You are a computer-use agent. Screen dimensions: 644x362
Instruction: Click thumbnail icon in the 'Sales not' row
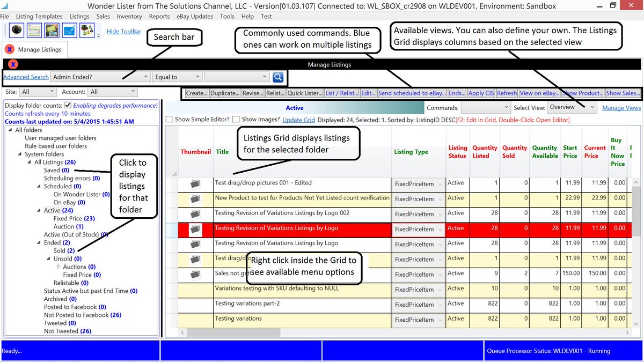(195, 275)
